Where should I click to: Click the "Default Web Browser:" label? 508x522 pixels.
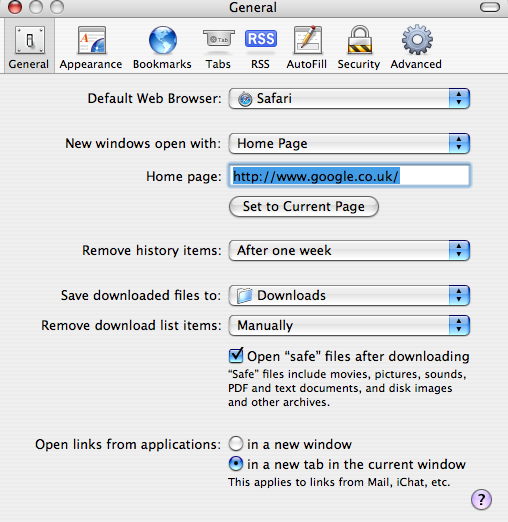click(x=154, y=99)
